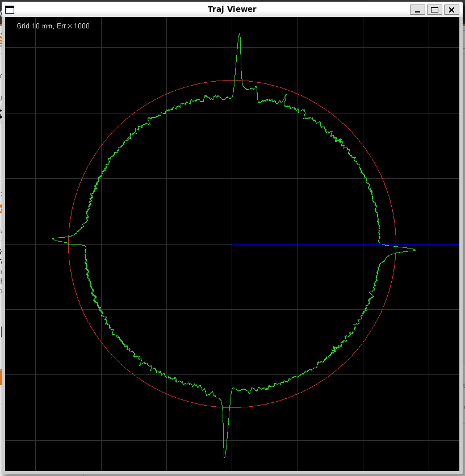This screenshot has height=476, width=465.
Task: Click the 'Grid 10 mm, Err x 1000' label
Action: (x=53, y=26)
